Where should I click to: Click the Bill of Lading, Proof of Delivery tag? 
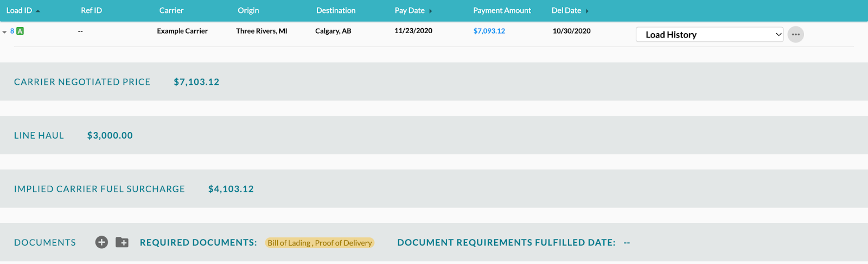coord(320,243)
